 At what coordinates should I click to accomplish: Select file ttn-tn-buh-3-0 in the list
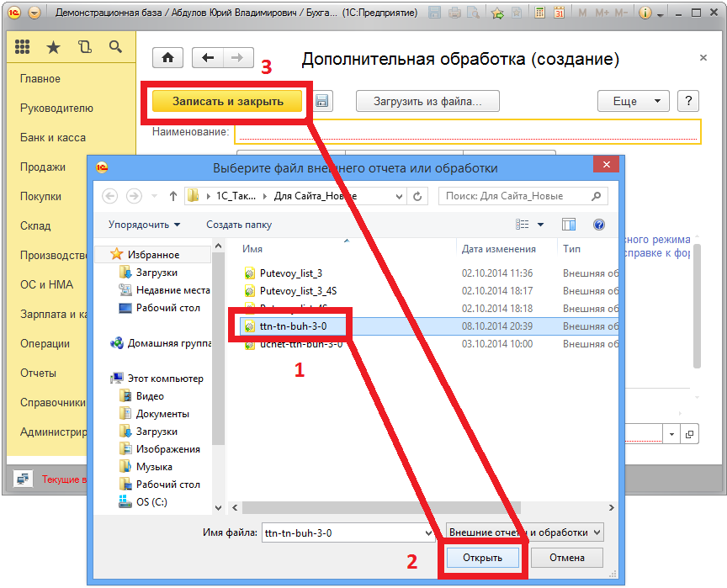(x=294, y=326)
